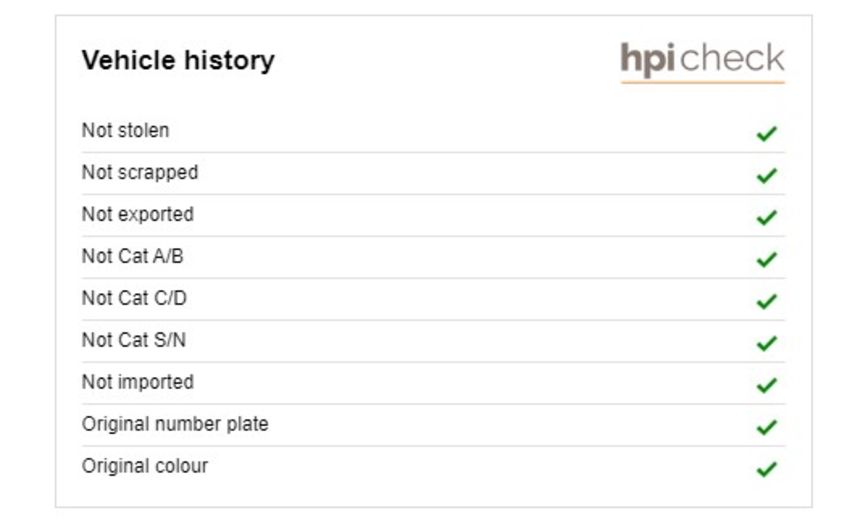
Task: Click the Not imported label
Action: (x=138, y=382)
